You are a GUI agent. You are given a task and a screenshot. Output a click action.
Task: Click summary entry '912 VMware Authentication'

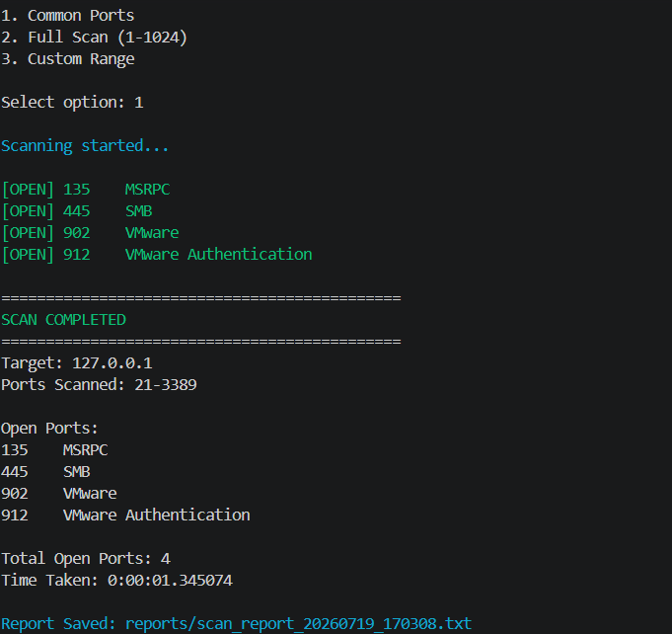click(125, 515)
